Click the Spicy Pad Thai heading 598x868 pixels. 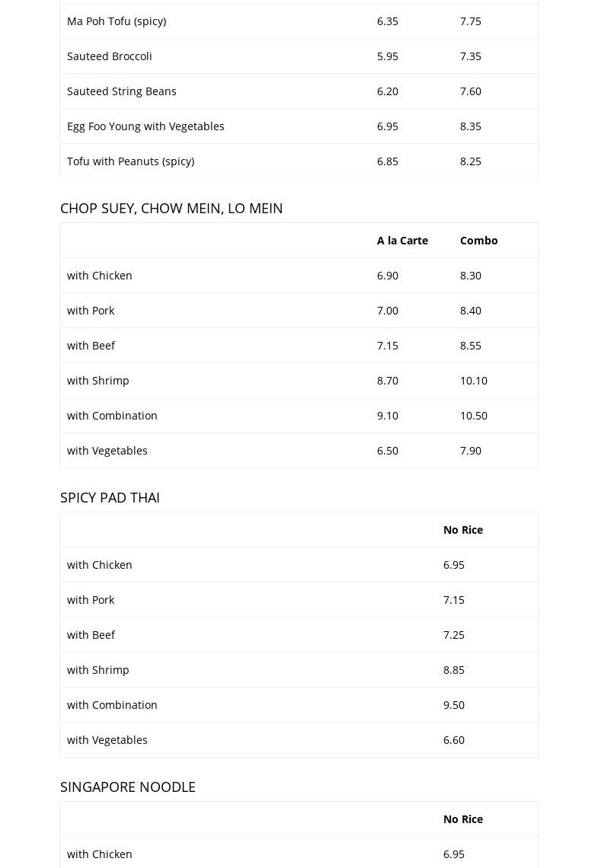tap(110, 497)
